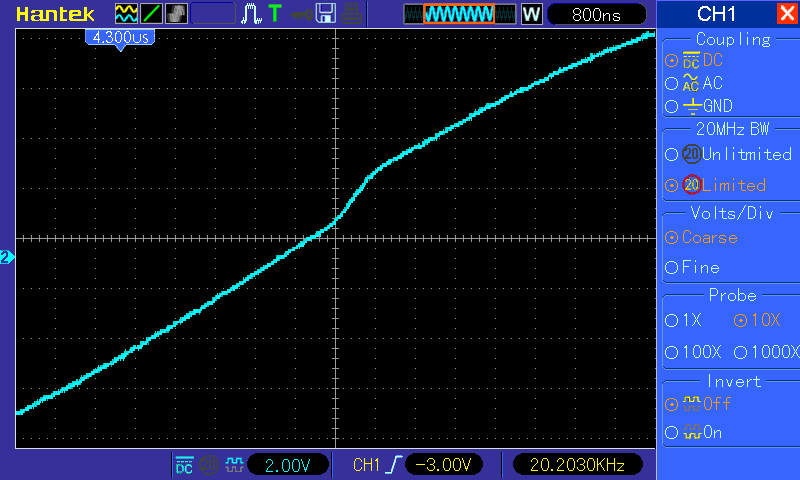Click the bottom bandwidth limit 20 status icon
This screenshot has height=480, width=800.
209,465
